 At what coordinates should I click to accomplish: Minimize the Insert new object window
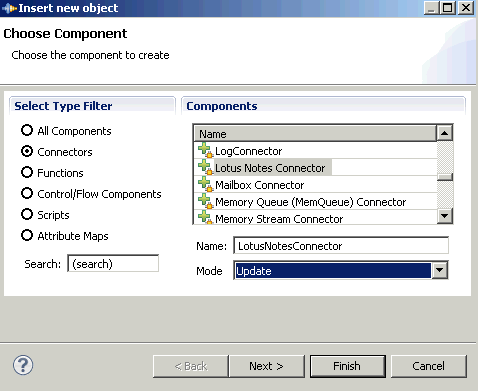coord(431,8)
